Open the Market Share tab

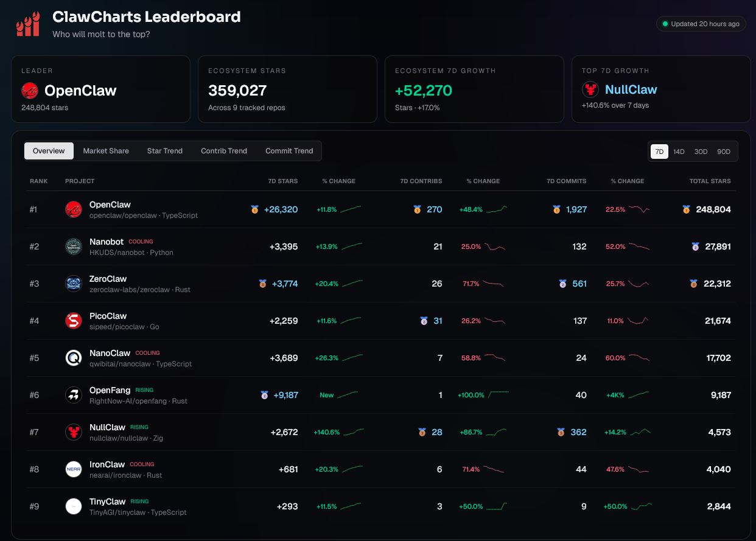(106, 151)
